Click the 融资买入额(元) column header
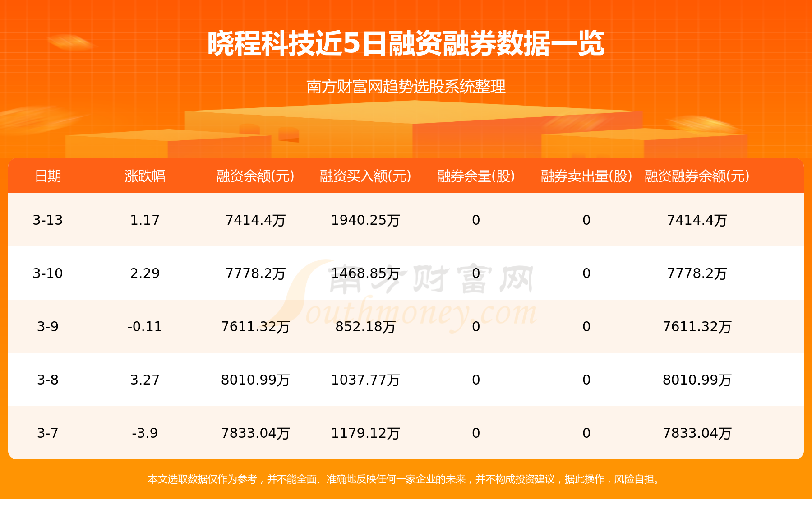The height and width of the screenshot is (519, 812). [365, 176]
